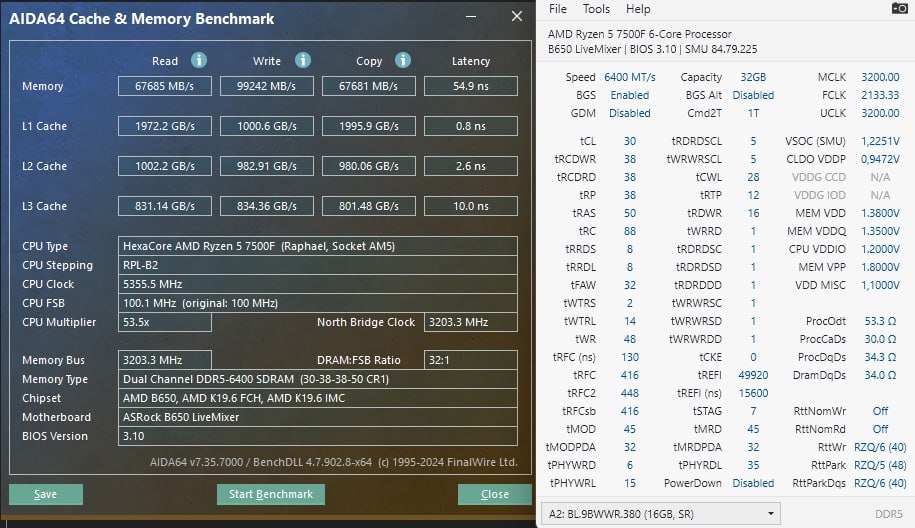Click CPU Multiplier field 53.5x

click(165, 322)
